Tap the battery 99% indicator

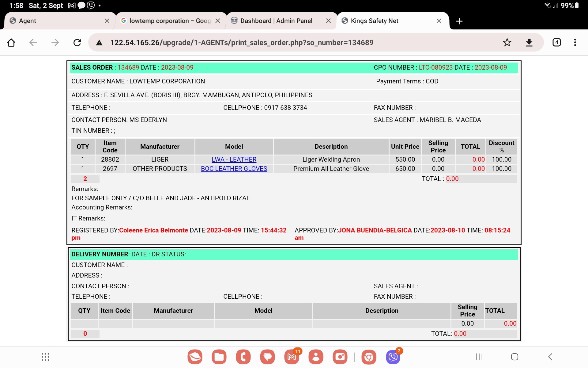[x=570, y=6]
